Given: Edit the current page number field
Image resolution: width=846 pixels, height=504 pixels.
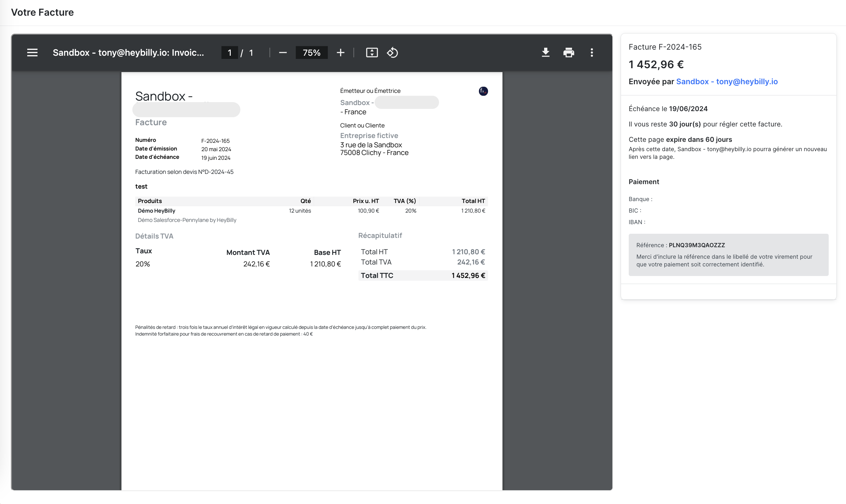Looking at the screenshot, I should [x=229, y=53].
